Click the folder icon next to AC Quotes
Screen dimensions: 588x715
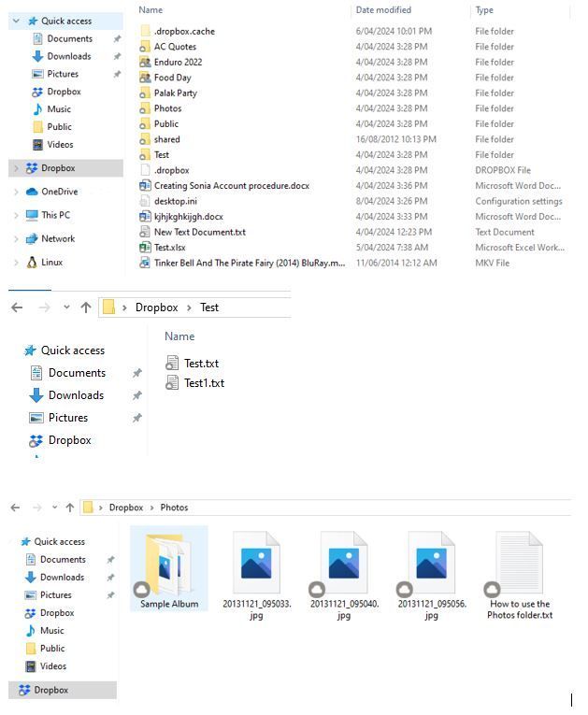[145, 47]
